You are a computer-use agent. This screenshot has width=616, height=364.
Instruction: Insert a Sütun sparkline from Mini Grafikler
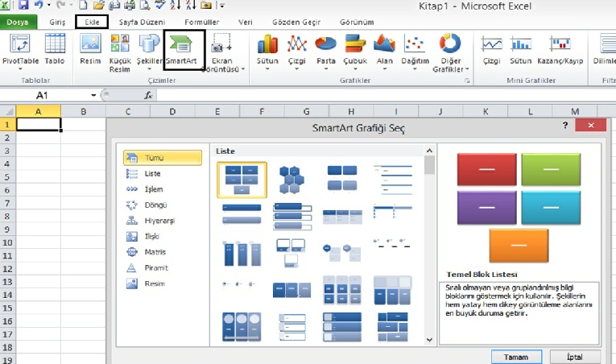pyautogui.click(x=520, y=49)
